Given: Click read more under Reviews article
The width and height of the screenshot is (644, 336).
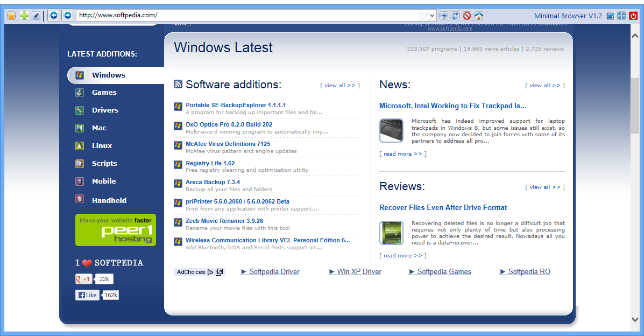Looking at the screenshot, I should [403, 255].
